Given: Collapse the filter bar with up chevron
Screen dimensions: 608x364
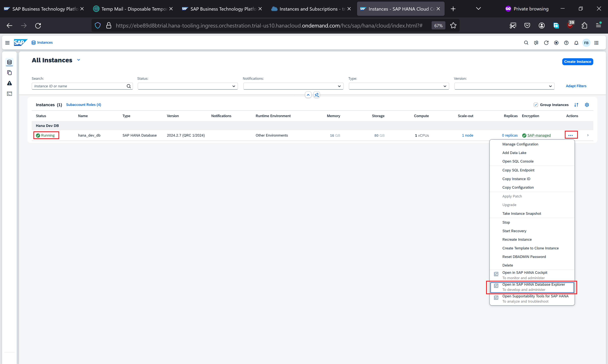Looking at the screenshot, I should (308, 95).
